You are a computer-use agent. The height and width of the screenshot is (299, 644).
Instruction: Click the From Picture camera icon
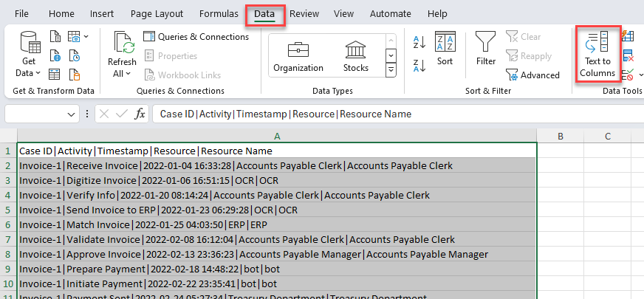(74, 36)
